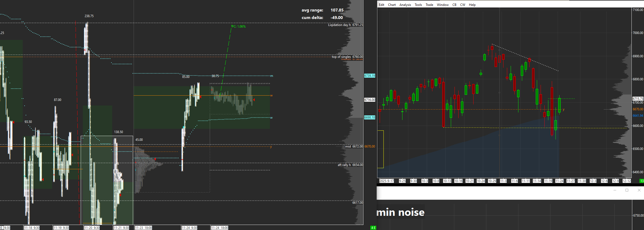The width and height of the screenshot is (644, 230).
Task: Open the Trade menu
Action: 429,5
